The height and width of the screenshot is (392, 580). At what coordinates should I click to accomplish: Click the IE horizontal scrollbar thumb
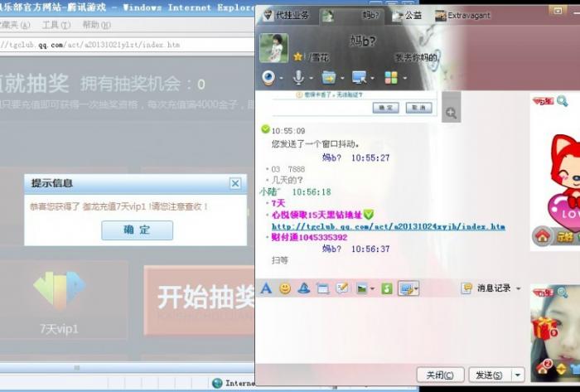coord(77,368)
